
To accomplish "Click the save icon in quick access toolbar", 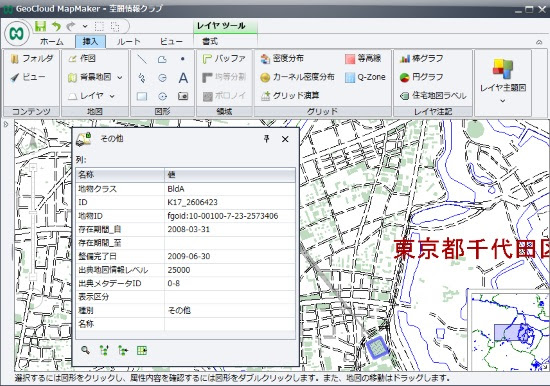I will (41, 26).
